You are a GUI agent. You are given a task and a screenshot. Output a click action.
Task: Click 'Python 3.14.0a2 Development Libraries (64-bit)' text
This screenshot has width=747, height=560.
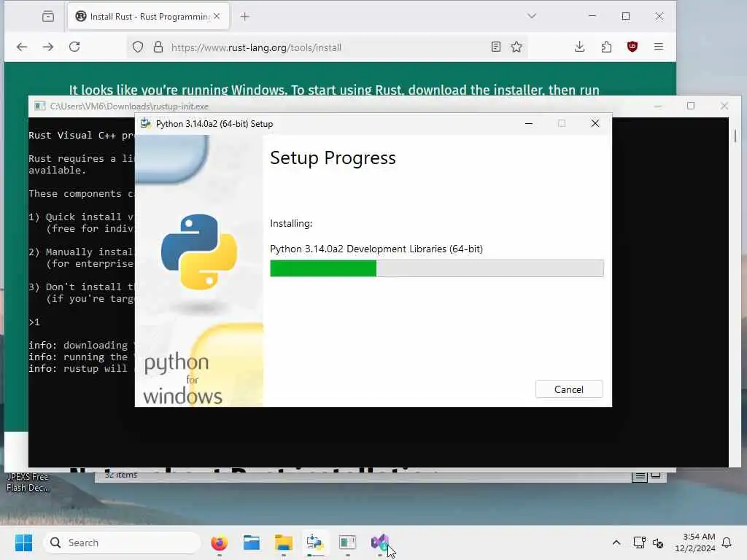tap(376, 249)
